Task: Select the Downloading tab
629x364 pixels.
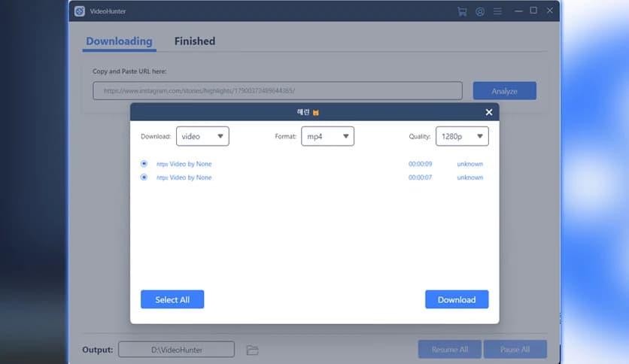Action: click(119, 41)
